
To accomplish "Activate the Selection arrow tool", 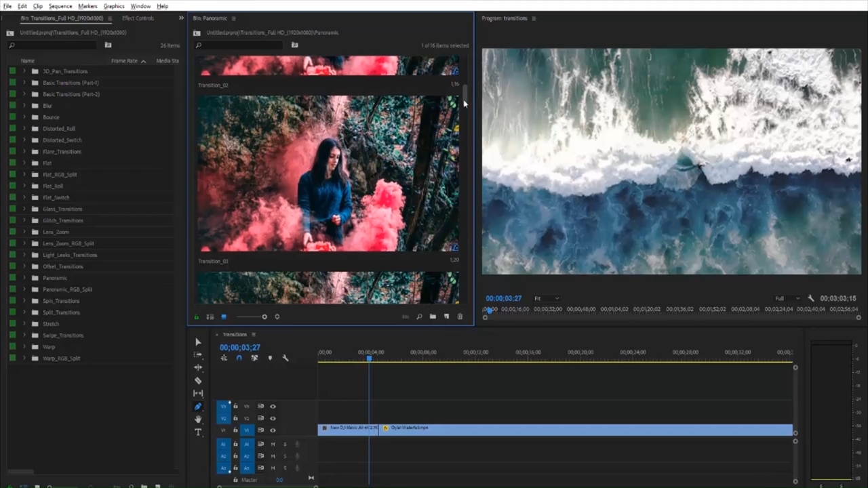I will point(198,342).
